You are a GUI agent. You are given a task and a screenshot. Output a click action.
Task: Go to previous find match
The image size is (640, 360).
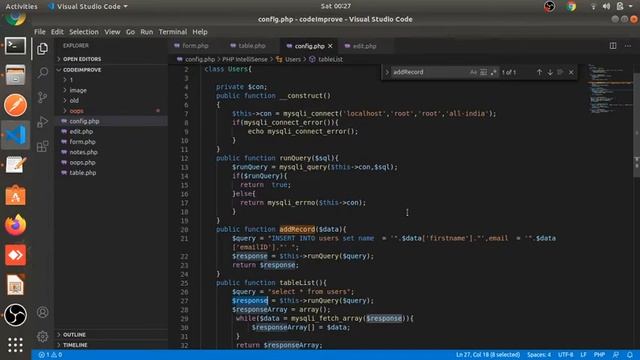tap(539, 72)
